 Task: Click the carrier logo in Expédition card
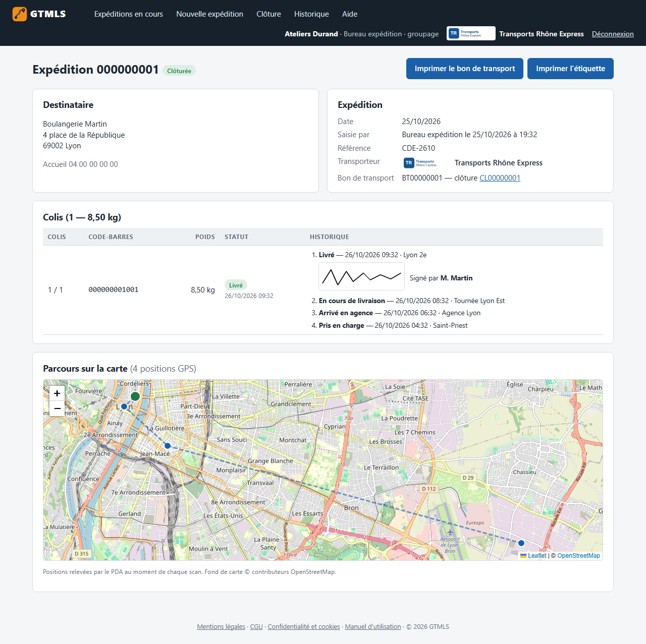pyautogui.click(x=426, y=162)
